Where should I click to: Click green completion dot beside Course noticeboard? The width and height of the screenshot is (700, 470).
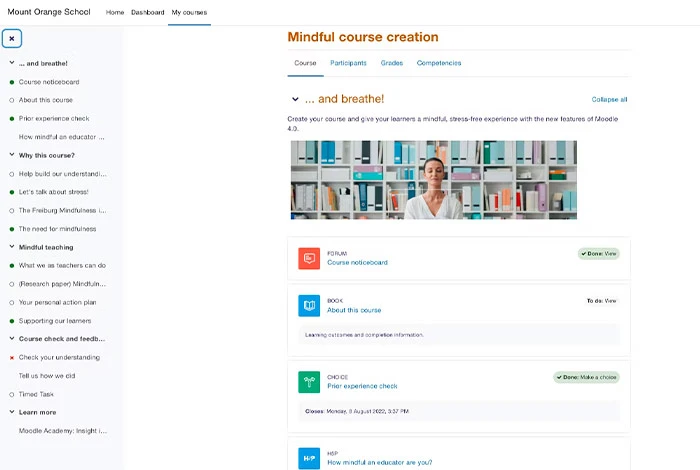(11, 82)
